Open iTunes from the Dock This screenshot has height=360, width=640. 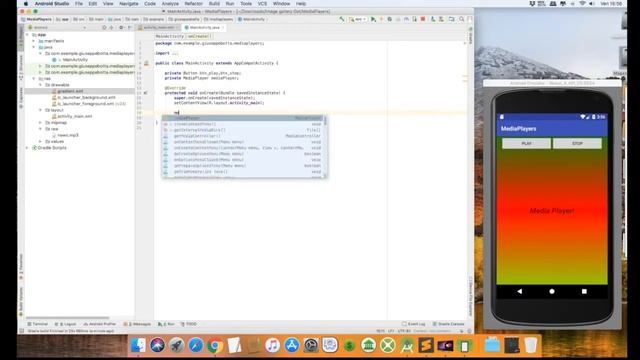coord(273,345)
